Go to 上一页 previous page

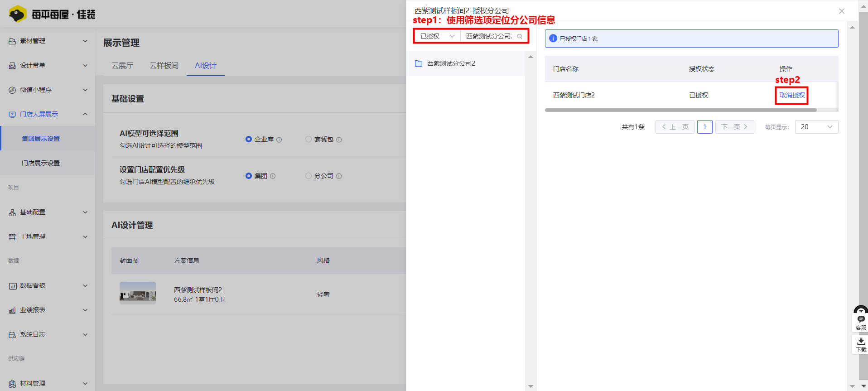(675, 127)
